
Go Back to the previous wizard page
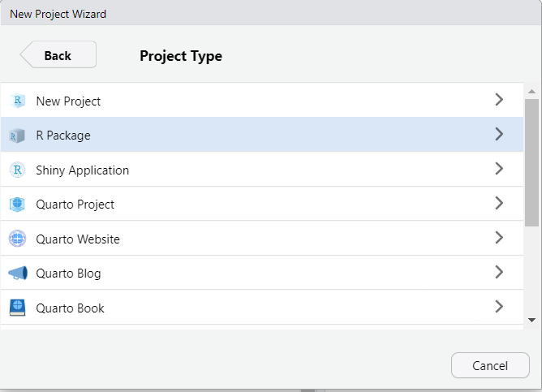click(58, 55)
